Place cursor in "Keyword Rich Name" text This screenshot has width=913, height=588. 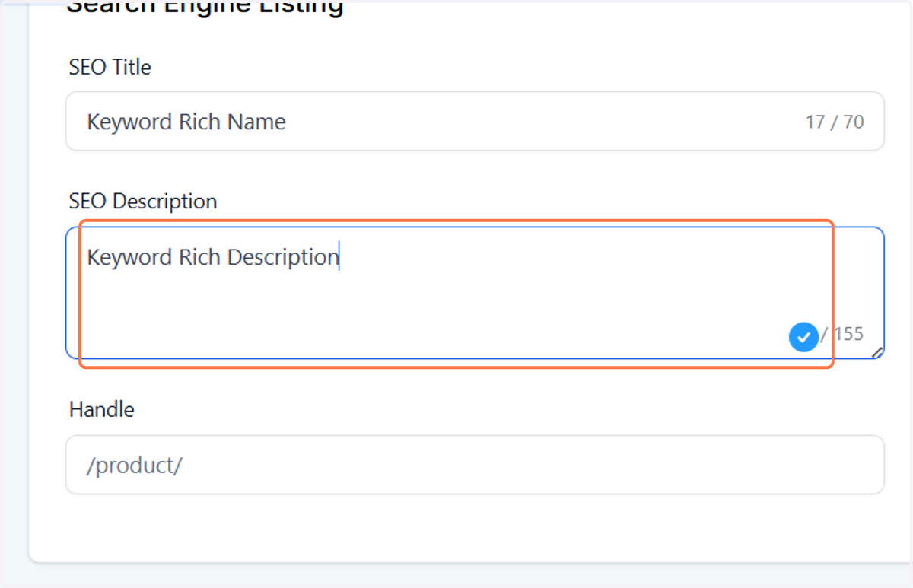[186, 122]
